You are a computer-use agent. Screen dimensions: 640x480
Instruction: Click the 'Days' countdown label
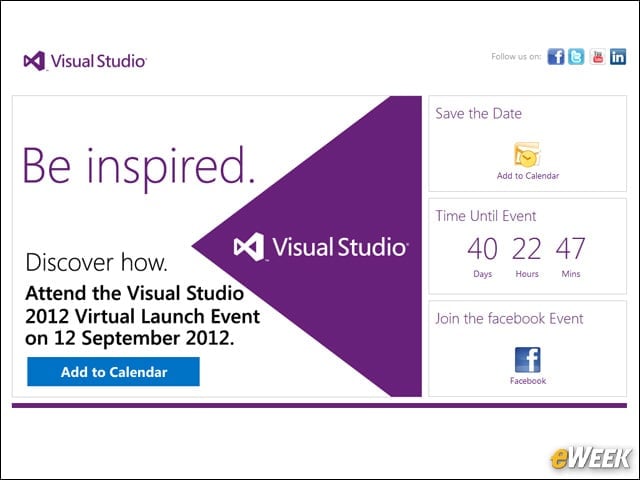click(x=482, y=274)
